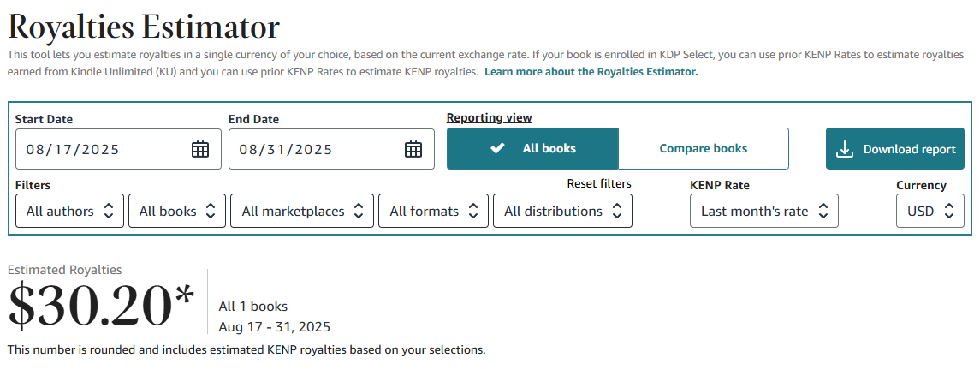Screen dimensions: 980x370
Task: Click the Reset filters link
Action: click(x=599, y=184)
